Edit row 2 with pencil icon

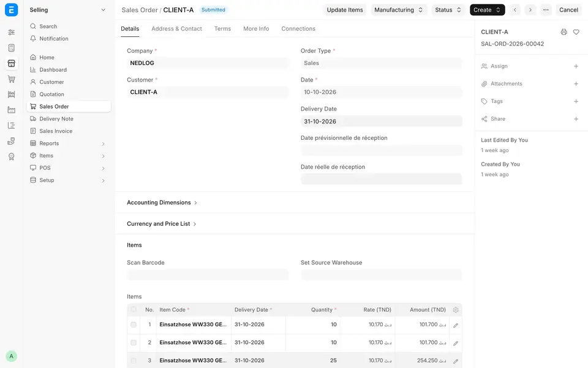(x=456, y=343)
